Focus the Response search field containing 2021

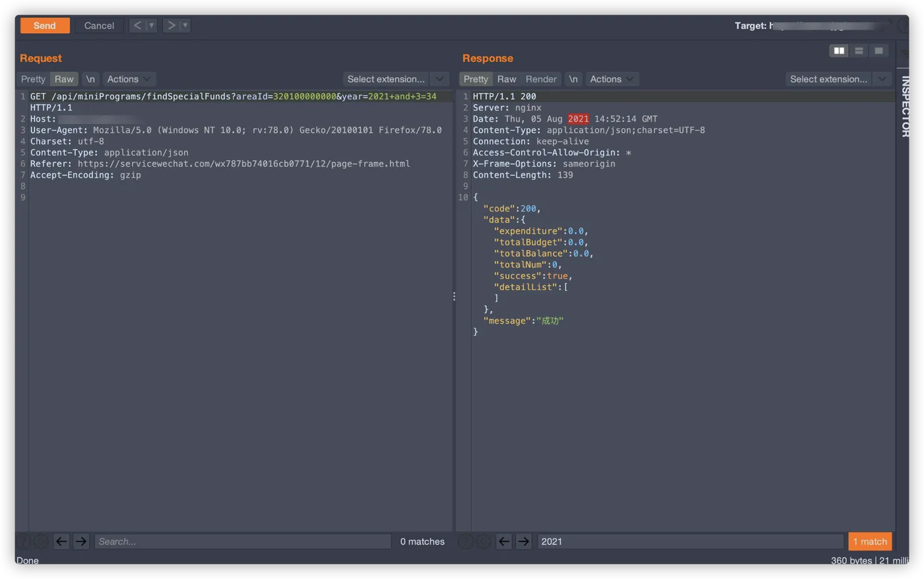690,541
